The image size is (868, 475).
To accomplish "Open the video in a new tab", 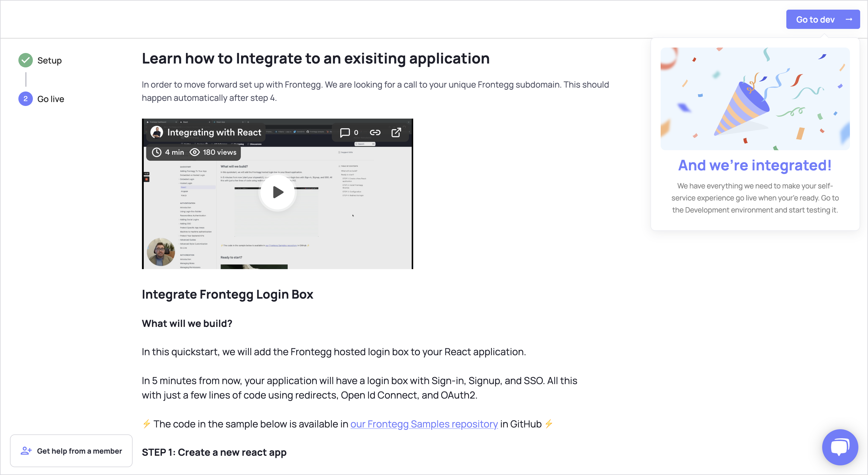I will pos(396,132).
